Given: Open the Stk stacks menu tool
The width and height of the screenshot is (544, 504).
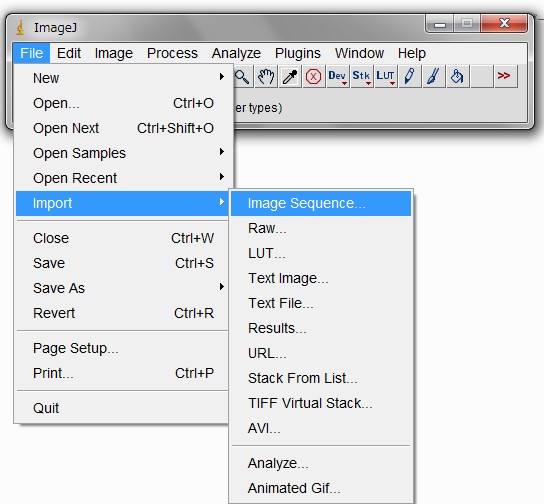Looking at the screenshot, I should pos(362,76).
